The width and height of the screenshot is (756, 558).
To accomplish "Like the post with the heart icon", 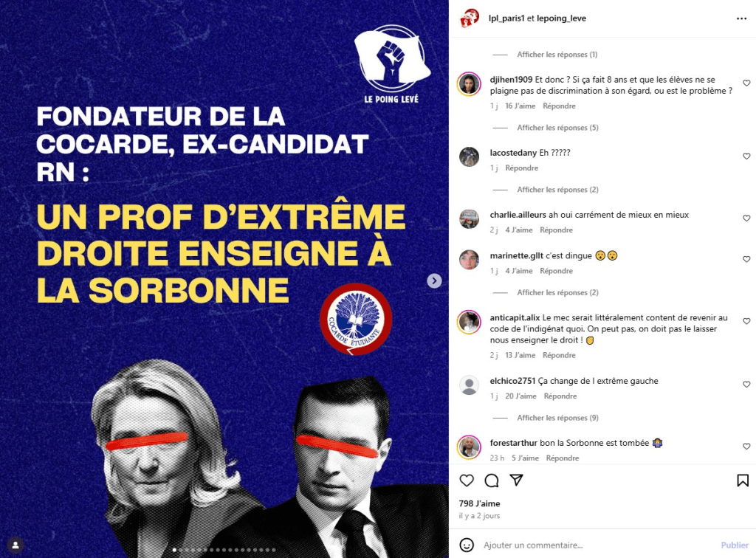I will pyautogui.click(x=467, y=480).
